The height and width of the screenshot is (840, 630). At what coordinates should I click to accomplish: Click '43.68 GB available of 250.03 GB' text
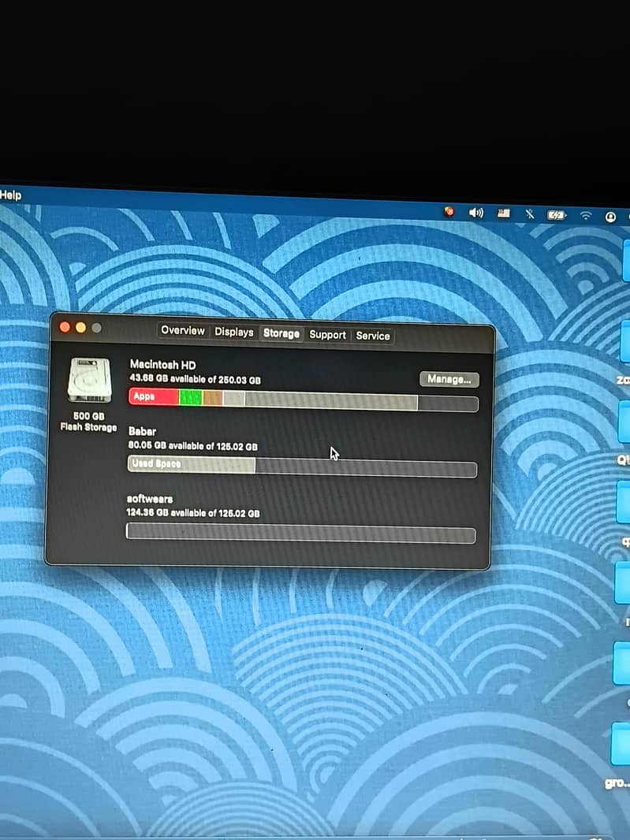[196, 379]
